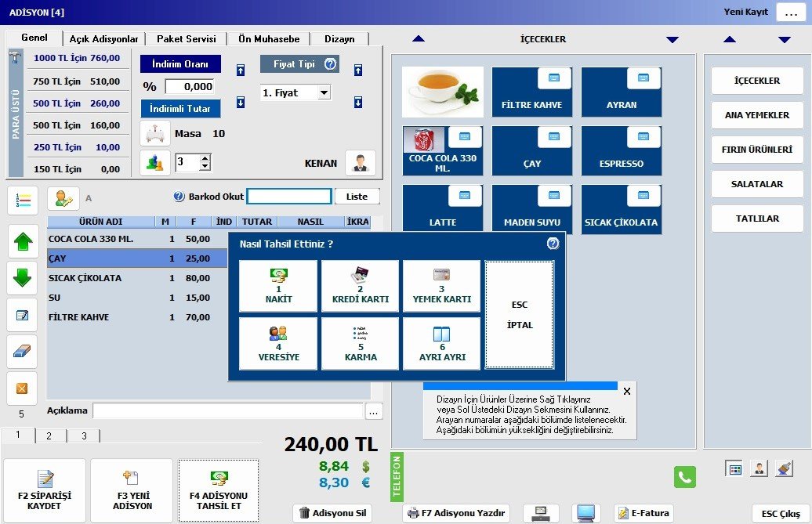
Task: Click the orange delete X icon
Action: (22, 388)
